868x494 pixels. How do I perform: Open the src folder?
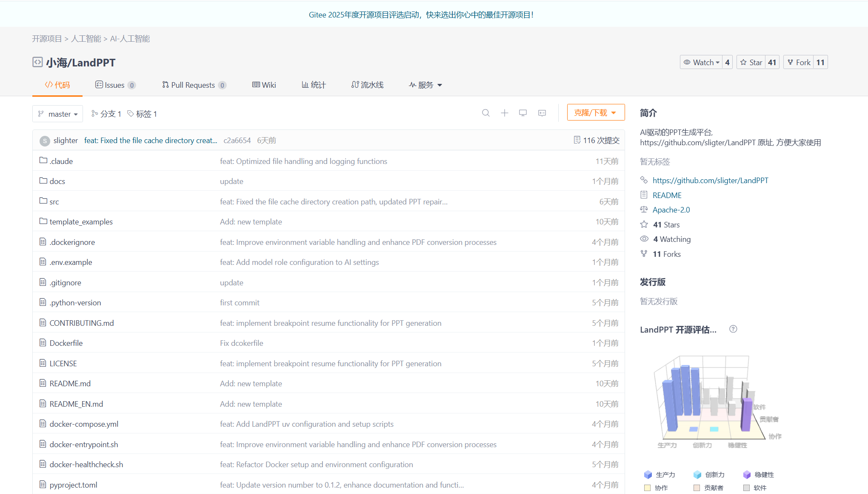point(54,201)
